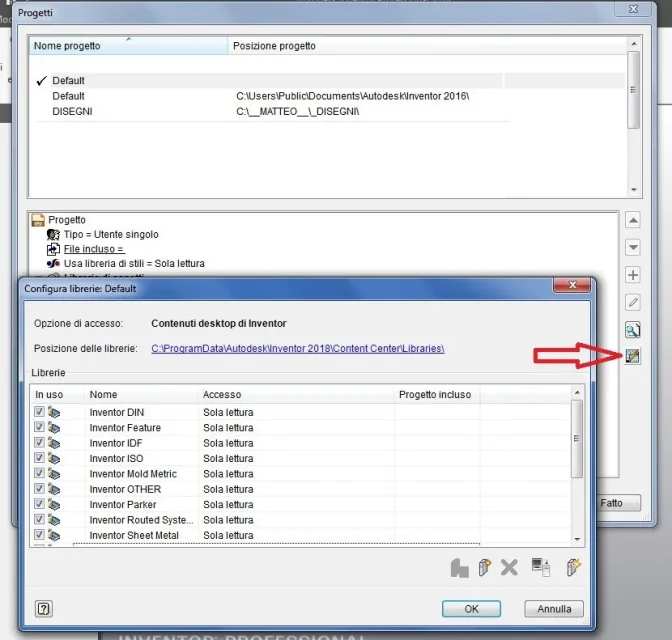Screen dimensions: 672x640
Task: Click the Configure Content Center Libraries icon in Progetti
Action: (633, 355)
